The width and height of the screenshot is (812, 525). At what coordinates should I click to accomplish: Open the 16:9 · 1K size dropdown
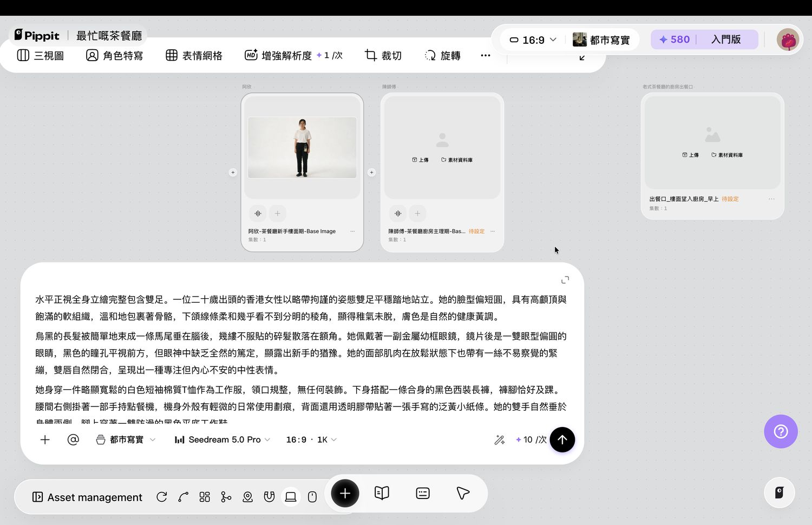point(311,439)
